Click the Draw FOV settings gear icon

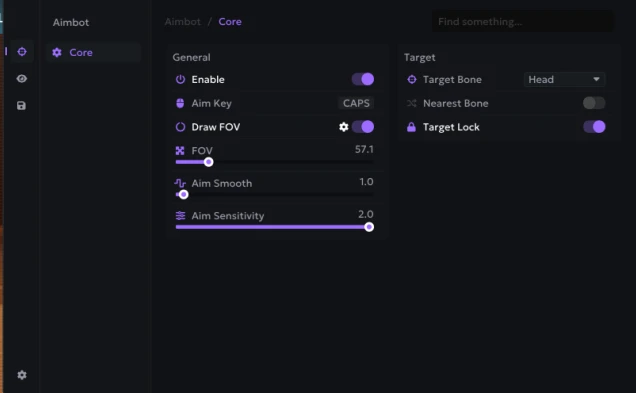(x=344, y=127)
